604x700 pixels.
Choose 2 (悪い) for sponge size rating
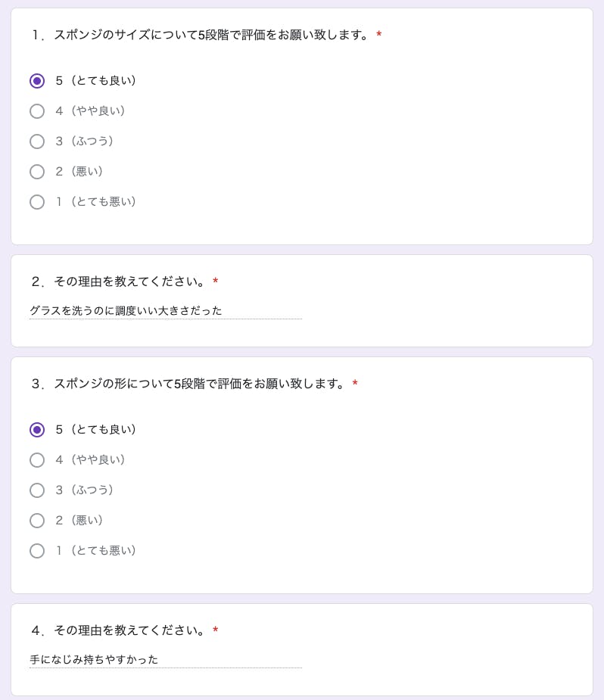point(37,172)
